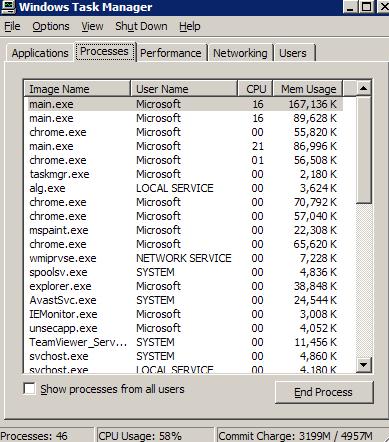Click the process list scrollbar thumb

click(x=363, y=150)
